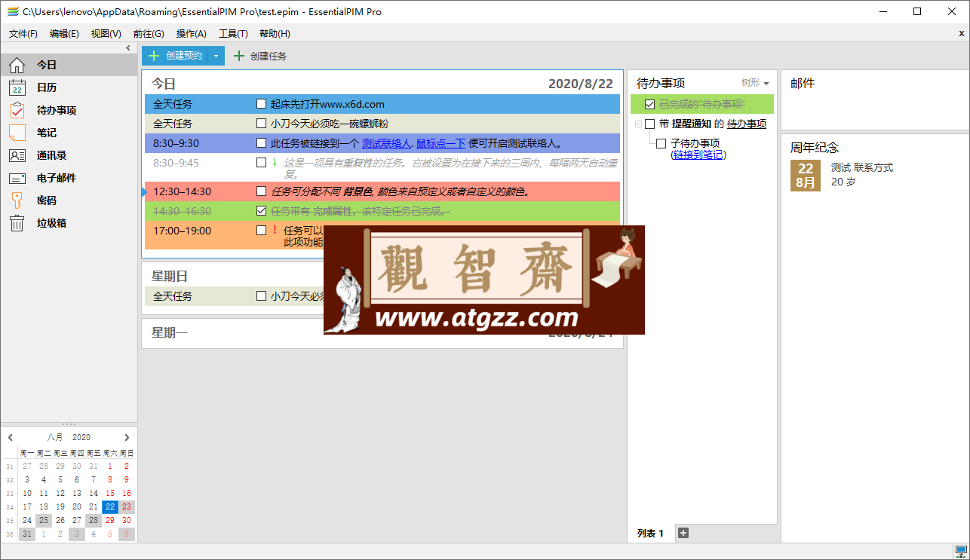Uncheck the completed 14:30–16:30 task
Image resolution: width=970 pixels, height=560 pixels.
[x=261, y=211]
